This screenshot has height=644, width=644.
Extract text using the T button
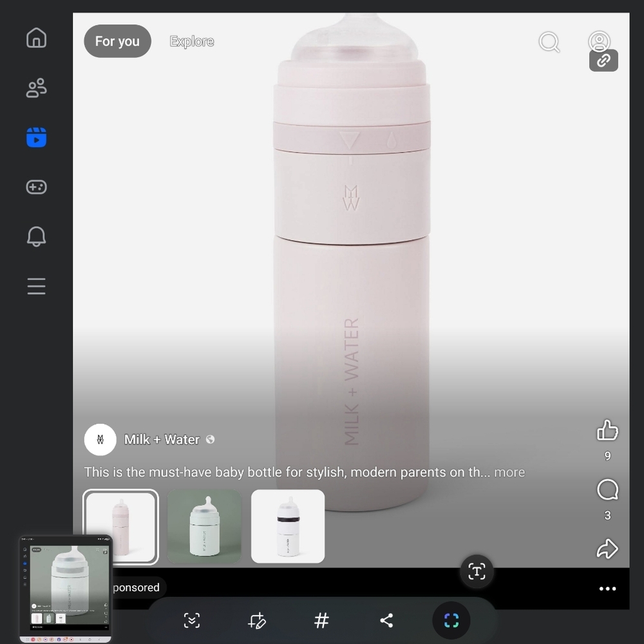coord(477,571)
